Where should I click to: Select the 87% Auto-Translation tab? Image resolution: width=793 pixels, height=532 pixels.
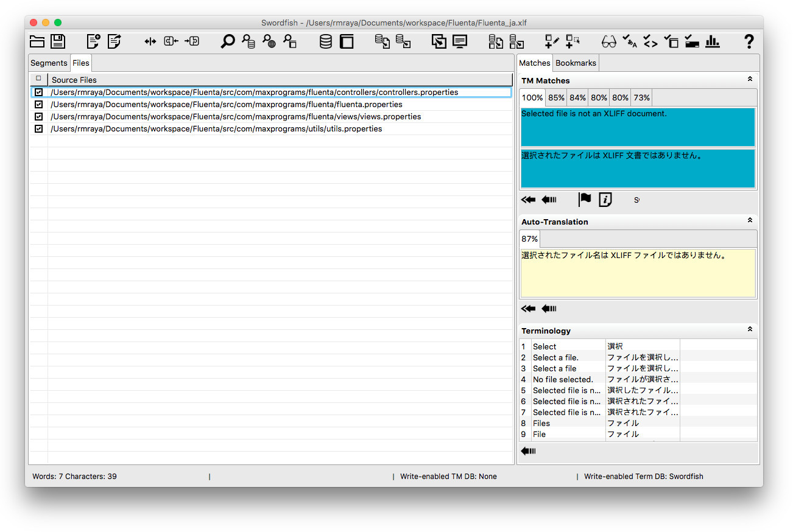click(x=530, y=239)
